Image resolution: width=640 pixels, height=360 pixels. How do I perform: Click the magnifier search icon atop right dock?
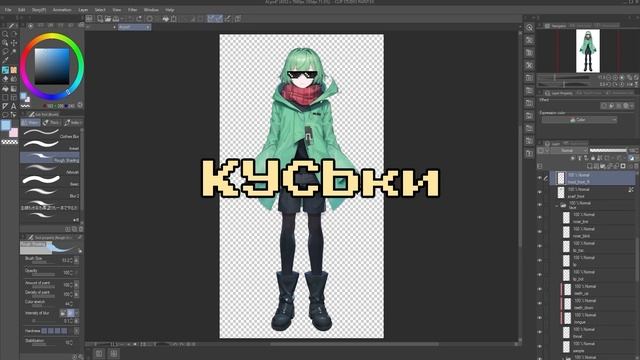(x=529, y=27)
